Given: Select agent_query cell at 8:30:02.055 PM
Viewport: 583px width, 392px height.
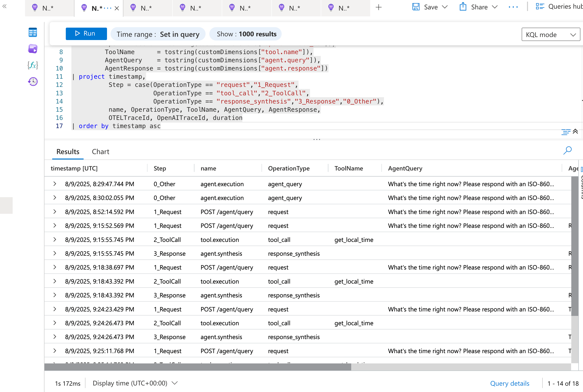Looking at the screenshot, I should click(x=285, y=198).
